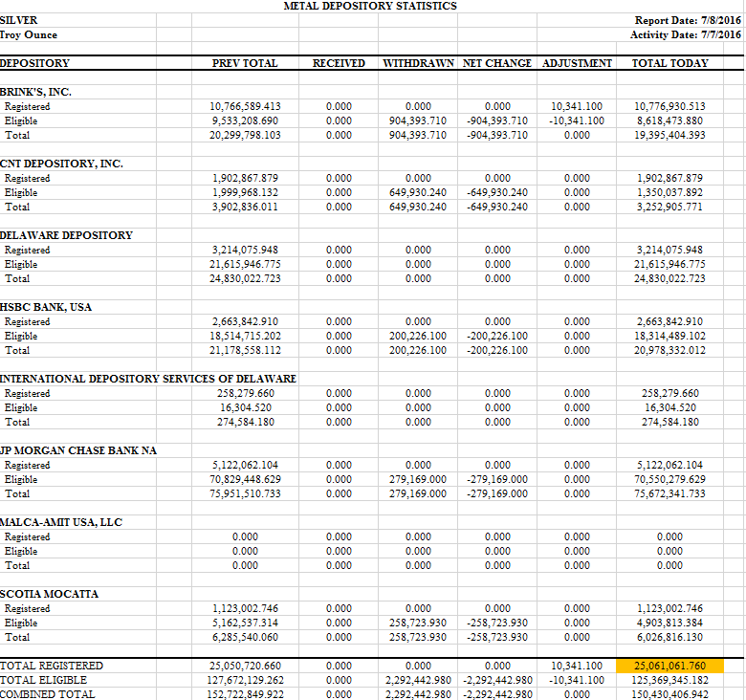Viewport: 746px width, 700px height.
Task: Select total eligible today 125,369,345.182
Action: (x=669, y=681)
